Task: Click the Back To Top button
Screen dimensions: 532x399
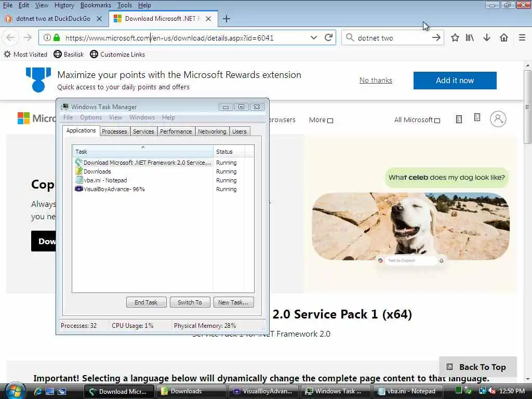Action: point(478,367)
